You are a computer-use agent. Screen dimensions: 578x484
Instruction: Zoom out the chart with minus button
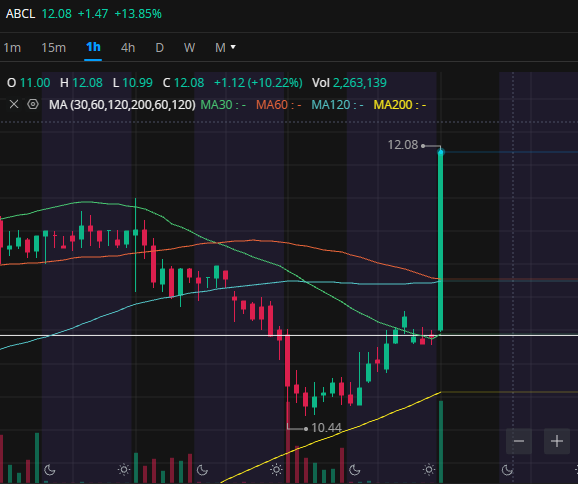click(519, 441)
